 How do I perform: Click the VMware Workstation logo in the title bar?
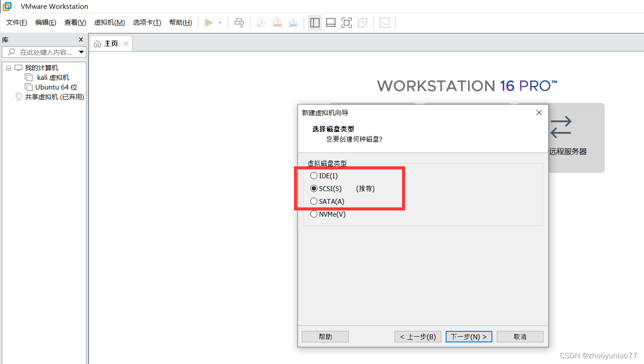tap(7, 6)
